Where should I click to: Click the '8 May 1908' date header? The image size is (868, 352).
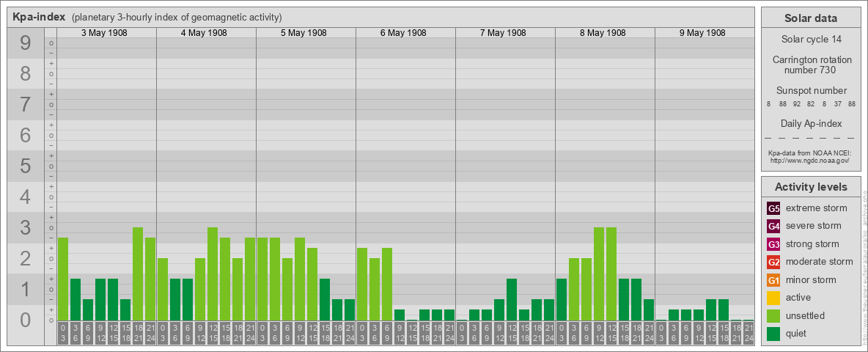point(603,33)
